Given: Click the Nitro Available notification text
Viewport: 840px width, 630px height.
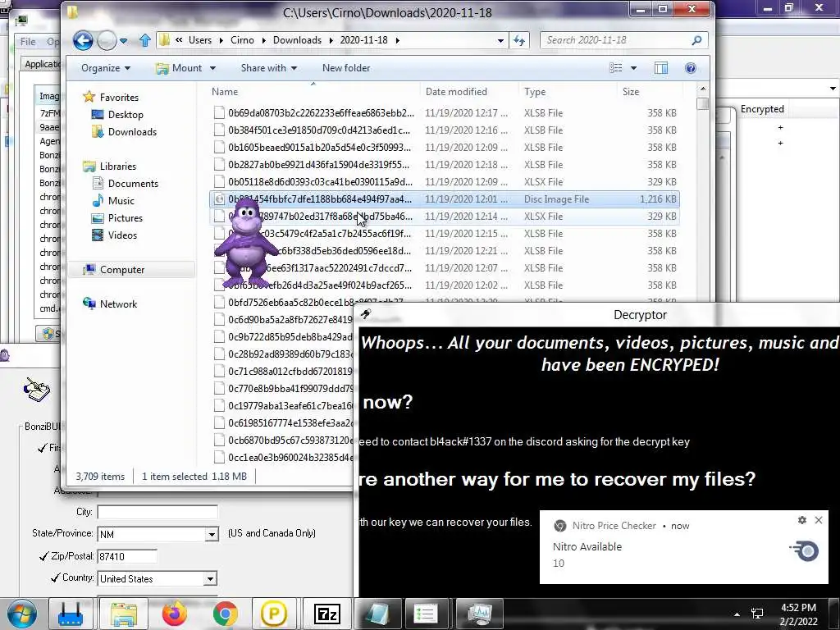Looking at the screenshot, I should click(587, 546).
